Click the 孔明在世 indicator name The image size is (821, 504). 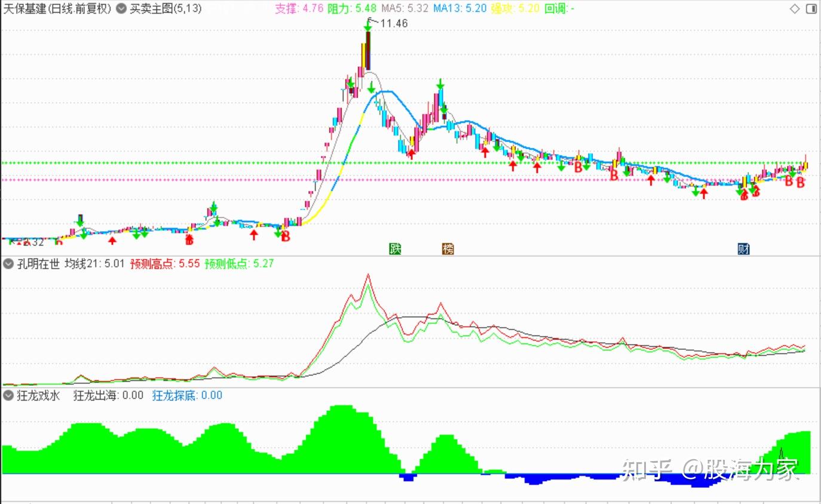[38, 264]
